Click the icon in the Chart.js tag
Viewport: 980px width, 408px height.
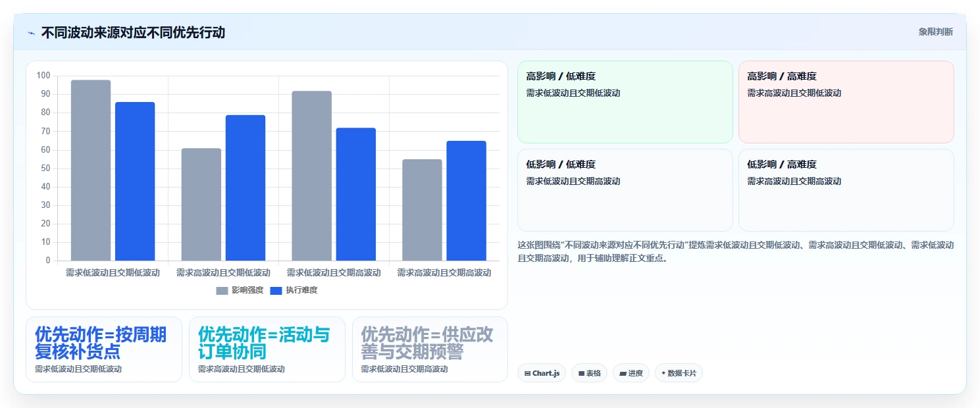pyautogui.click(x=528, y=374)
